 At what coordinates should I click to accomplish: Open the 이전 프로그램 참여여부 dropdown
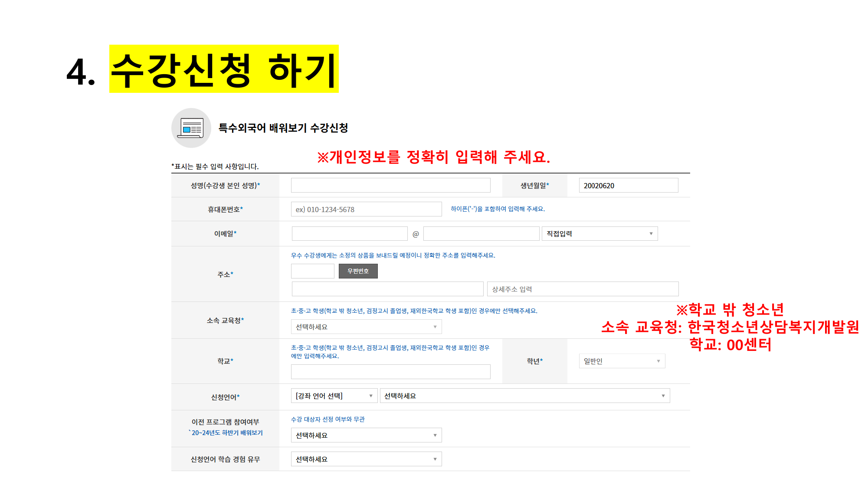[366, 436]
